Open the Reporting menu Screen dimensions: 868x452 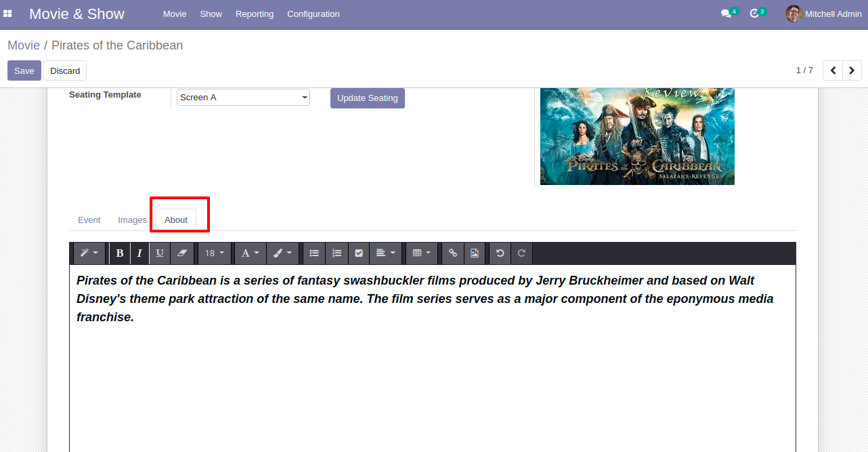[x=255, y=14]
